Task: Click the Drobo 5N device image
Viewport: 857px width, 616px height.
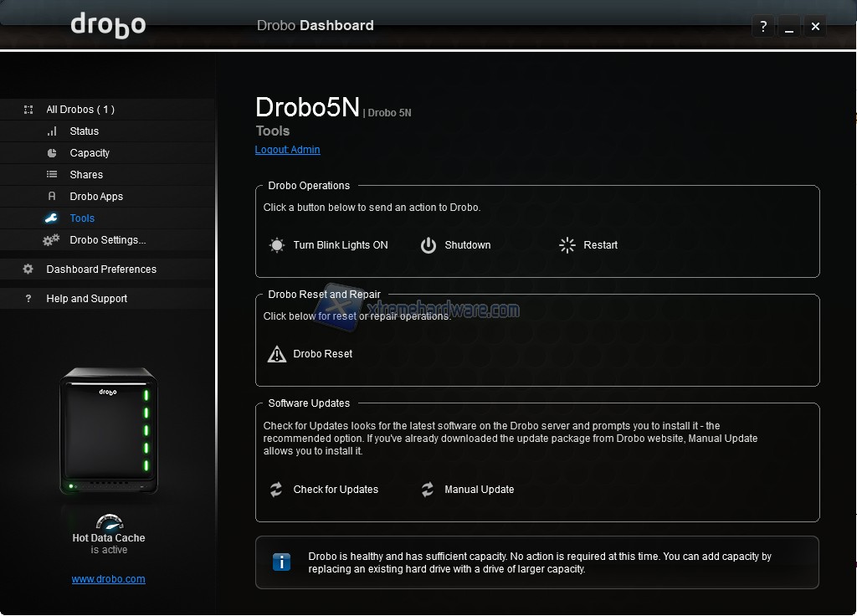Action: coord(109,431)
